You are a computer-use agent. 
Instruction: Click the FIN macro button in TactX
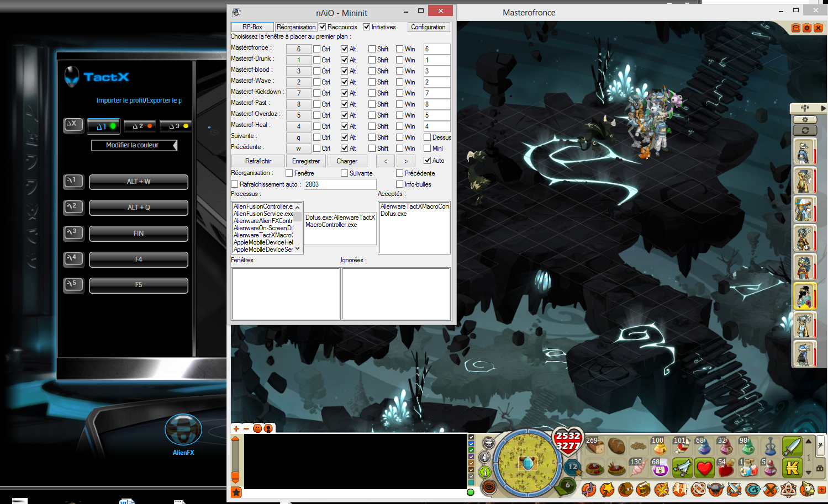tap(139, 234)
